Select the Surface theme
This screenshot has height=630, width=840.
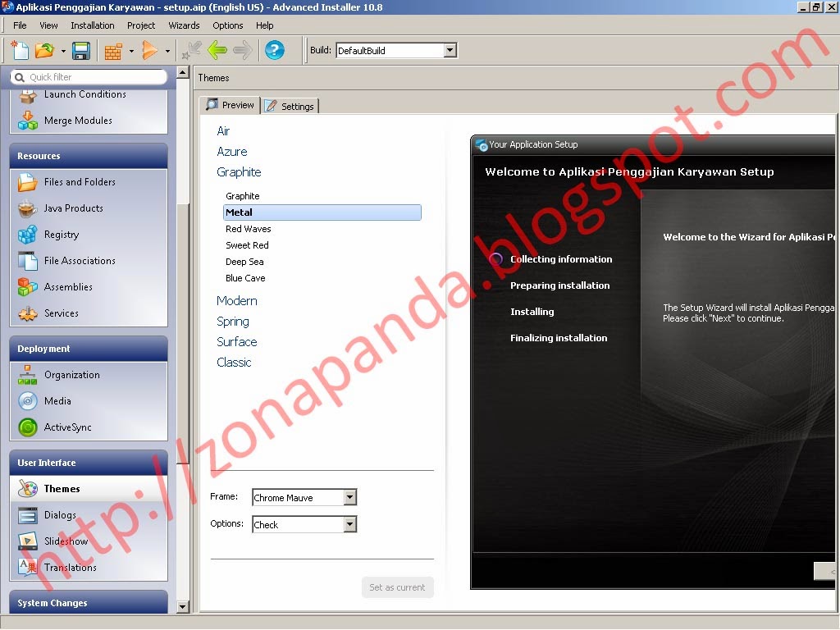(237, 342)
